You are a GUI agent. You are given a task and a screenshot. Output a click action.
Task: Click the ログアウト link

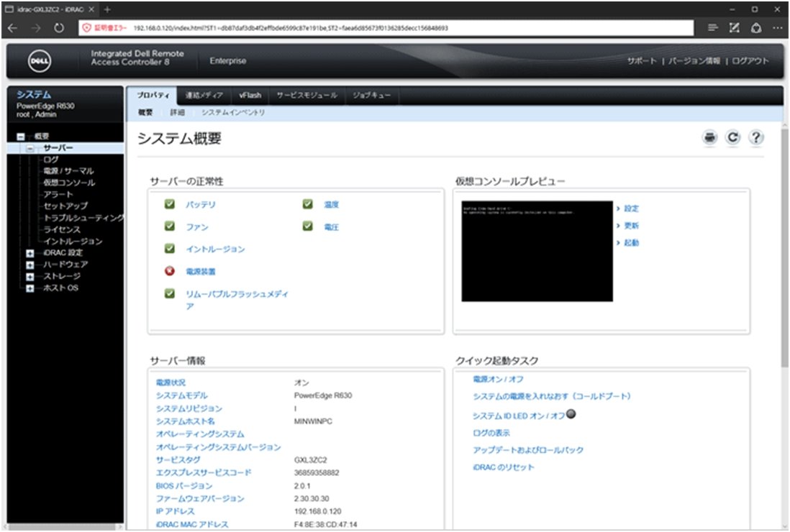point(750,61)
